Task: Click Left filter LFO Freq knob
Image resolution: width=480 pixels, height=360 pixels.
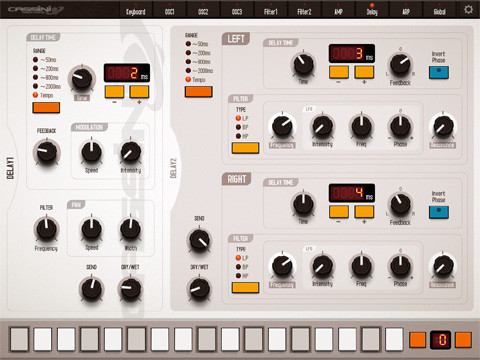Action: tap(361, 126)
